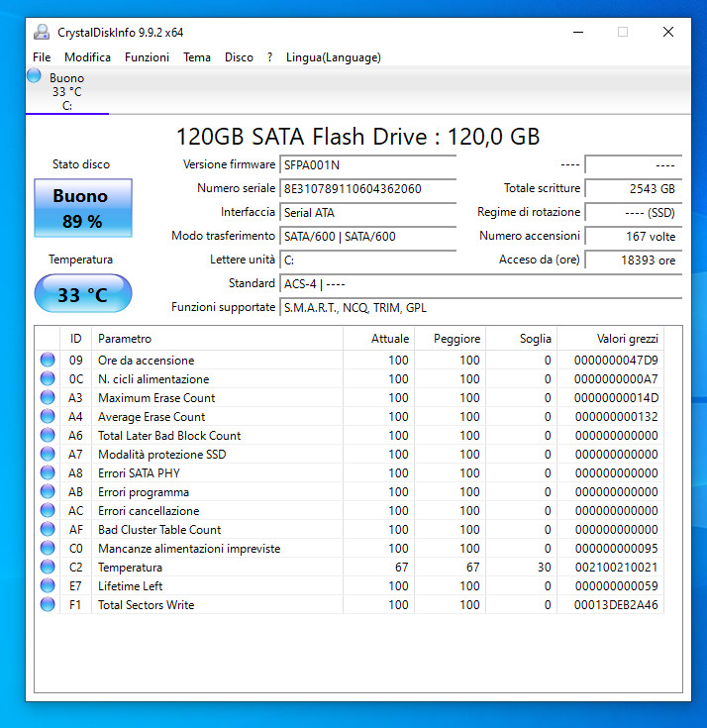707x728 pixels.
Task: Click the raw value 000000000132
Action: pyautogui.click(x=616, y=416)
